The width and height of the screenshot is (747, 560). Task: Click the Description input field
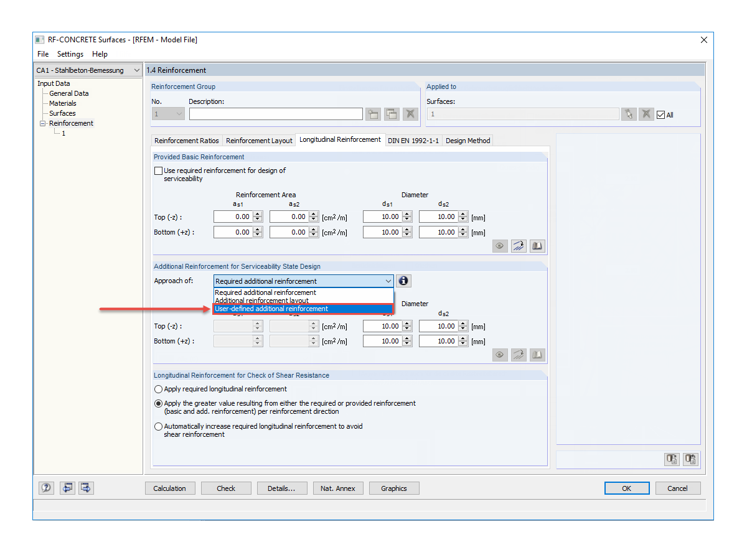pyautogui.click(x=276, y=114)
